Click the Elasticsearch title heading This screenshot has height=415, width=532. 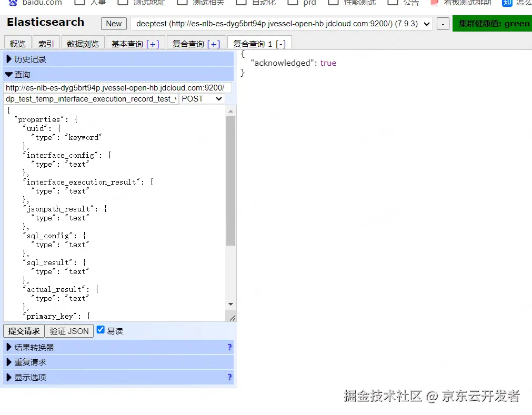click(x=45, y=22)
